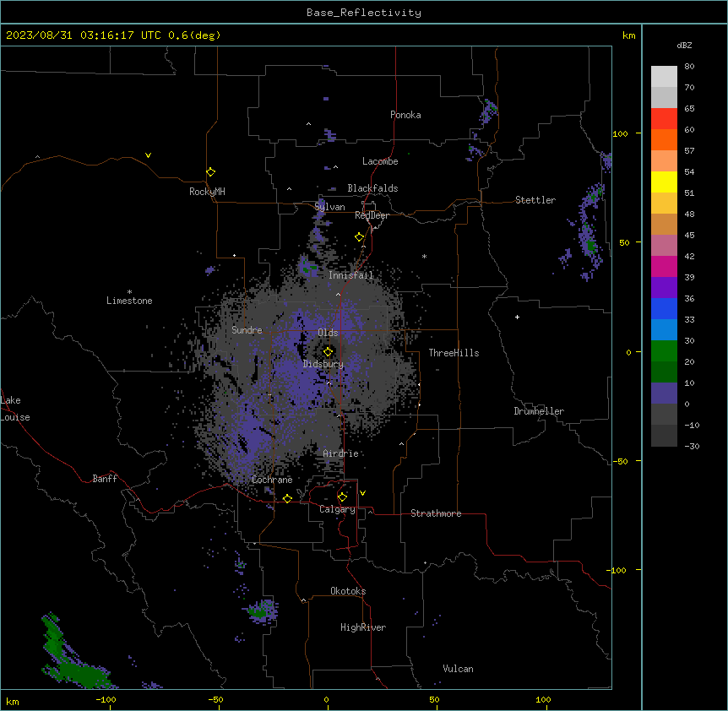Screen dimensions: 728x711
Task: Click the dBZ legend heading
Action: click(x=684, y=45)
